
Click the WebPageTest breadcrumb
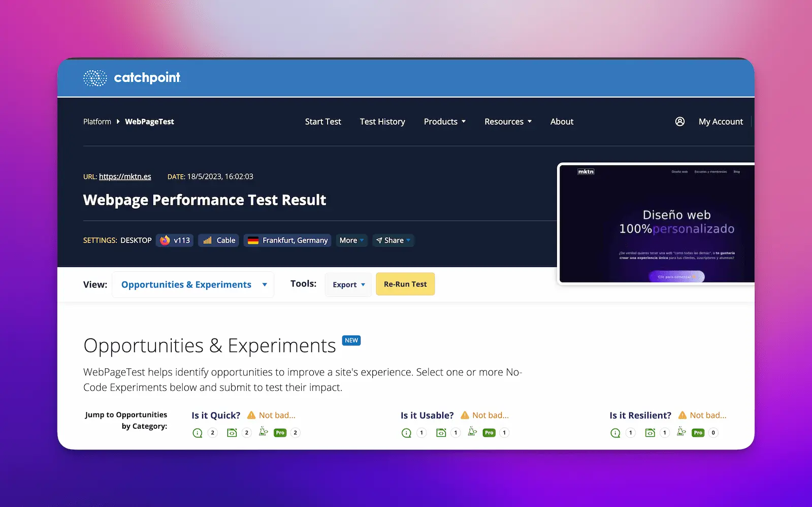(149, 121)
